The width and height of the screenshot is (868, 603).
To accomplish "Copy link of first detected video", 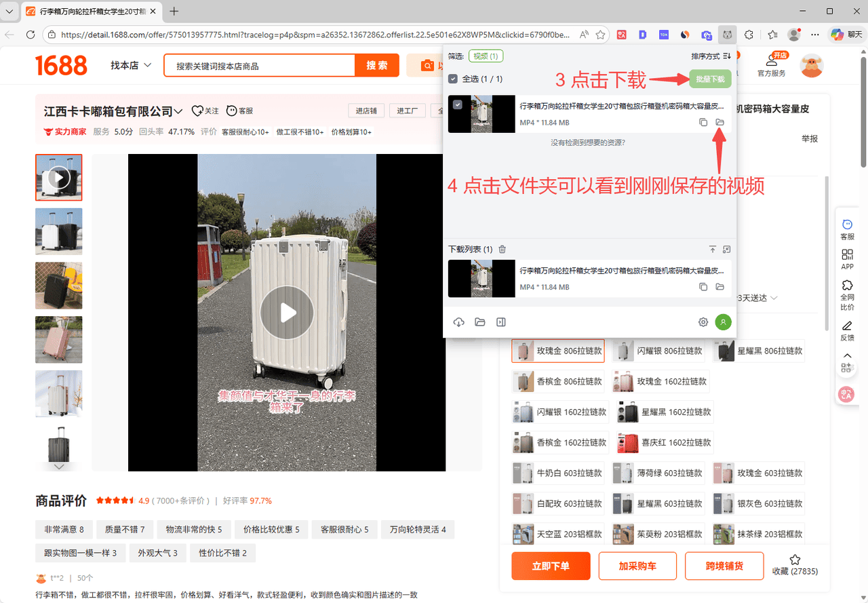I will 703,123.
